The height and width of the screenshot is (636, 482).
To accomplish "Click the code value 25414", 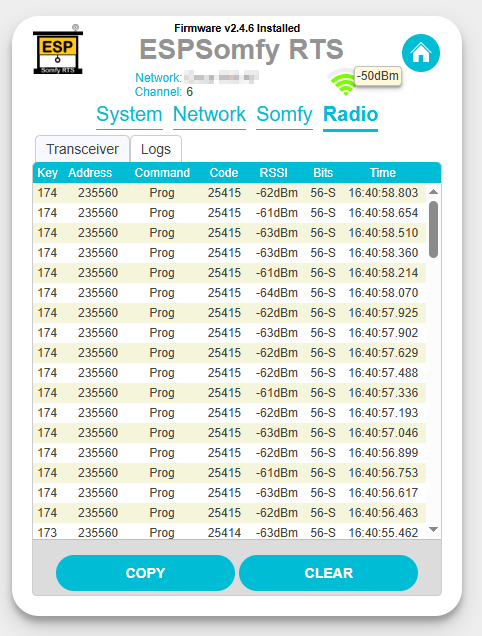I will click(224, 532).
